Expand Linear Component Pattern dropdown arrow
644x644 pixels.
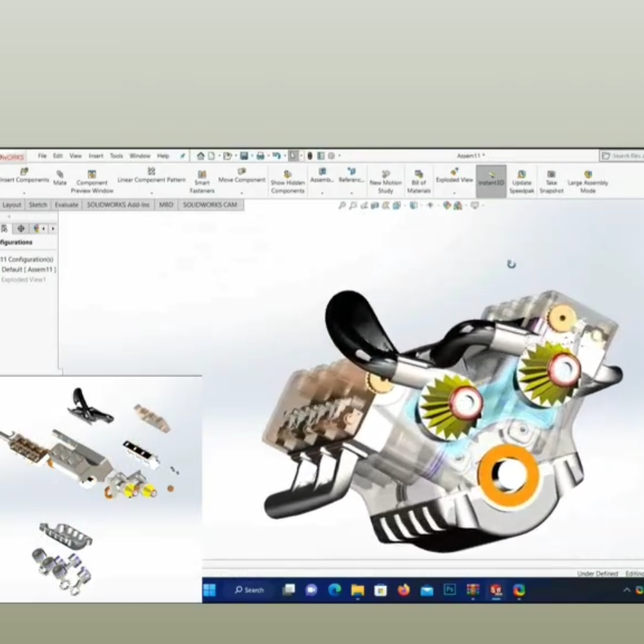tap(151, 192)
